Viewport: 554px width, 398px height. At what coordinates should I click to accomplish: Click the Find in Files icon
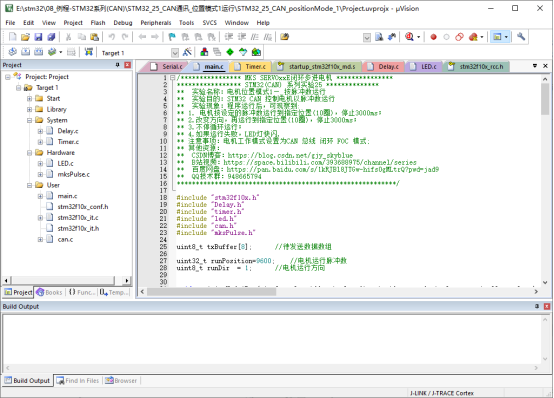point(379,37)
